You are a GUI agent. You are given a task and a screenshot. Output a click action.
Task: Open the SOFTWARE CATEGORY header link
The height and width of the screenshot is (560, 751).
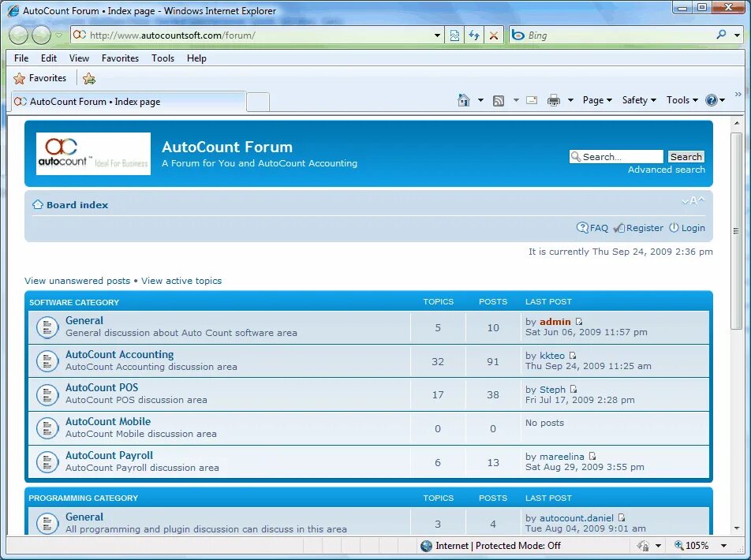[x=74, y=302]
